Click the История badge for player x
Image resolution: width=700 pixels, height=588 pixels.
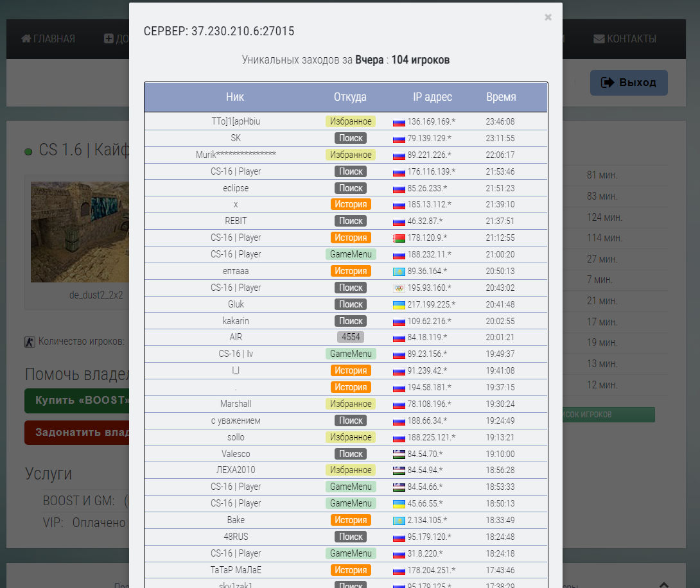point(351,204)
